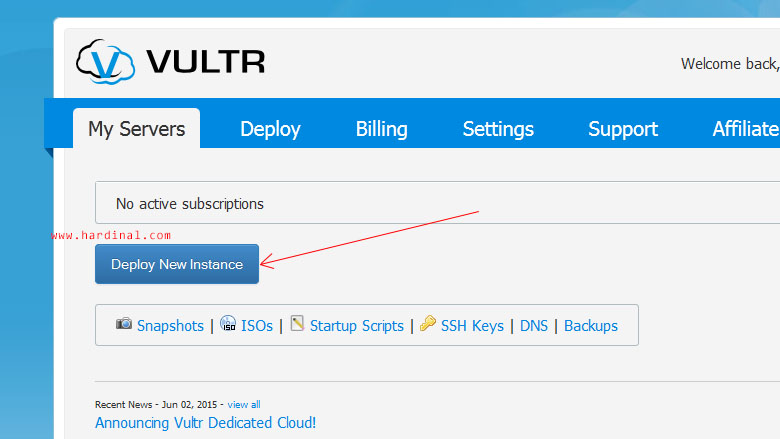The height and width of the screenshot is (439, 780).
Task: Switch to the My Servers tab
Action: [137, 129]
